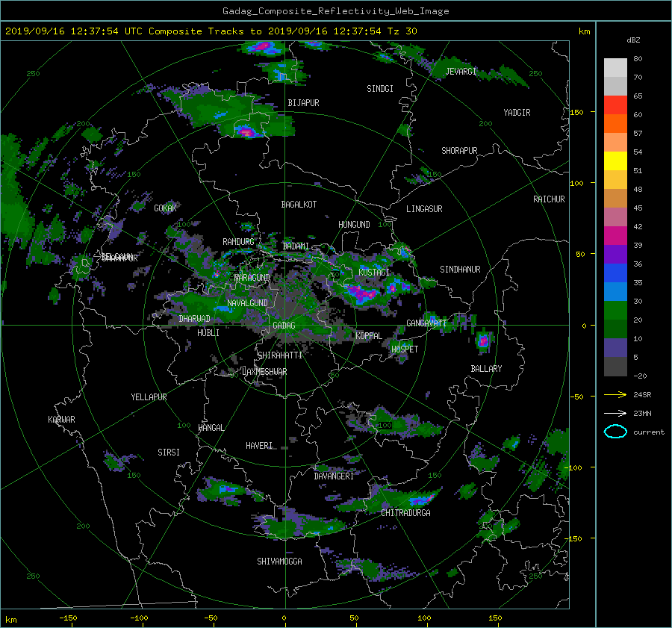672x628 pixels.
Task: Click the BIJAPUR city label
Action: coord(303,103)
